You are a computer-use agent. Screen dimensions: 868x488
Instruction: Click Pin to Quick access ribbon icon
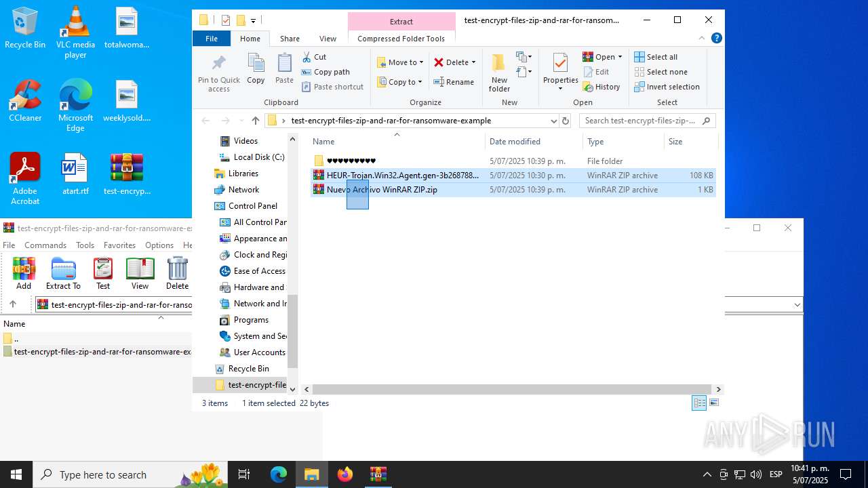(x=219, y=72)
